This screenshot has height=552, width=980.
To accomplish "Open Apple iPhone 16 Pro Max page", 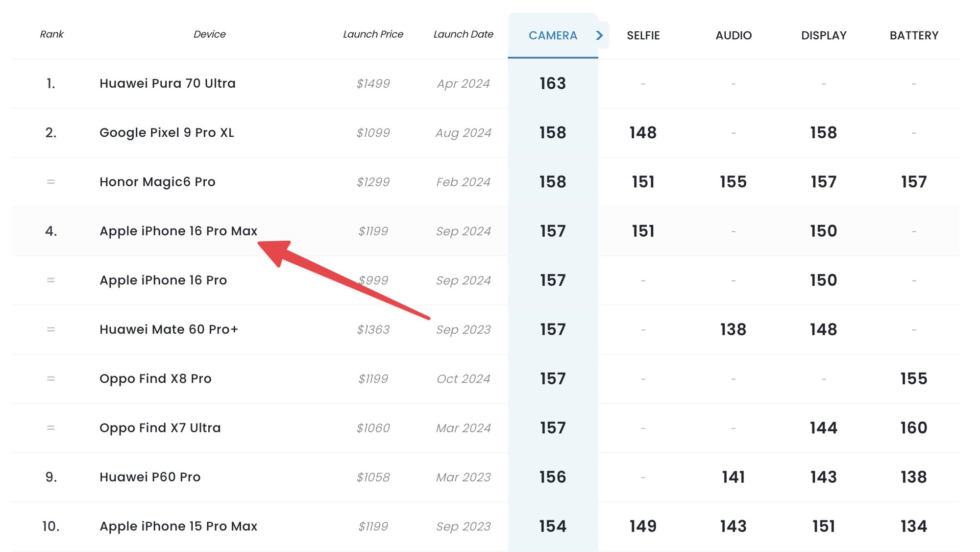I will (x=178, y=231).
